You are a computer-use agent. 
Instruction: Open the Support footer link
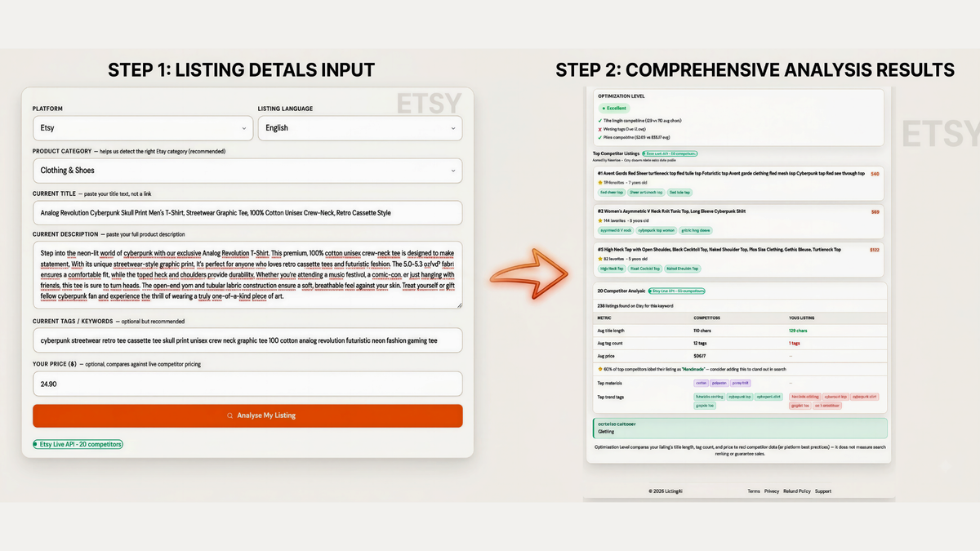click(823, 491)
